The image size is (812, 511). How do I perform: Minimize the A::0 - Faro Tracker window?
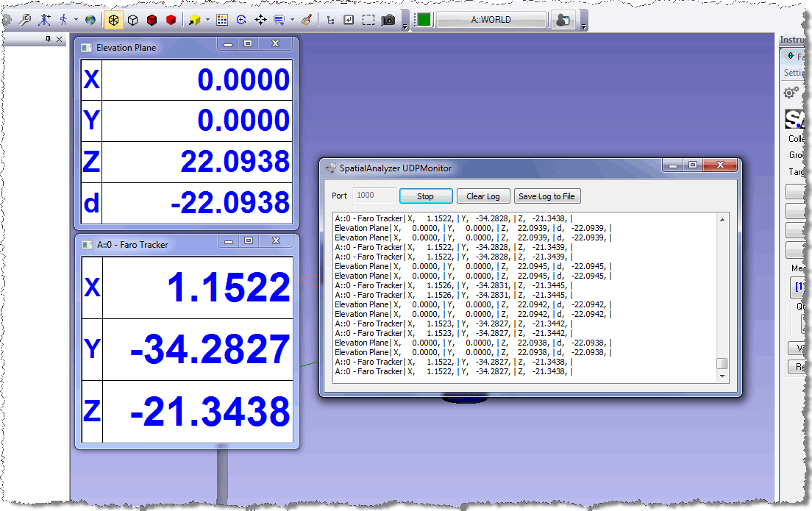tap(228, 241)
